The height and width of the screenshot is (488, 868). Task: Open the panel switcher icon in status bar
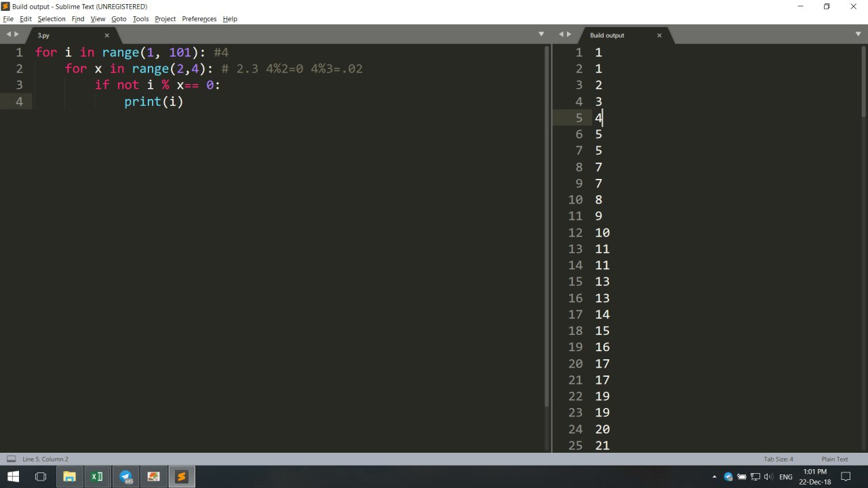click(11, 459)
